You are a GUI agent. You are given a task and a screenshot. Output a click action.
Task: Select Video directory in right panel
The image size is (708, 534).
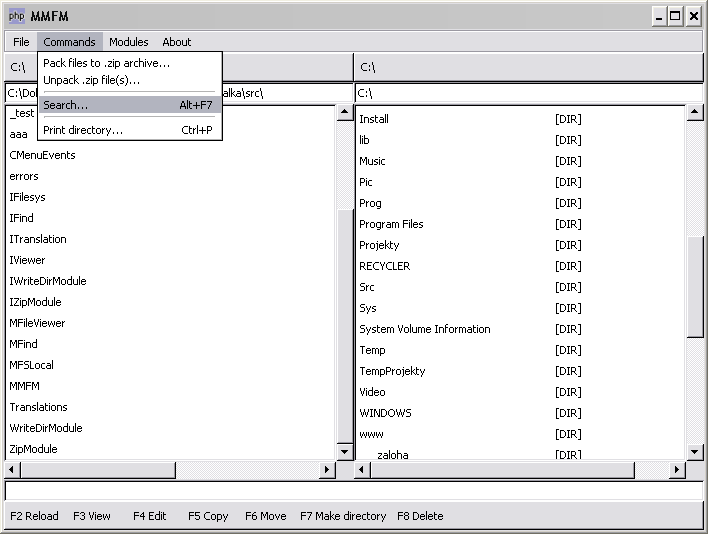coord(373,392)
